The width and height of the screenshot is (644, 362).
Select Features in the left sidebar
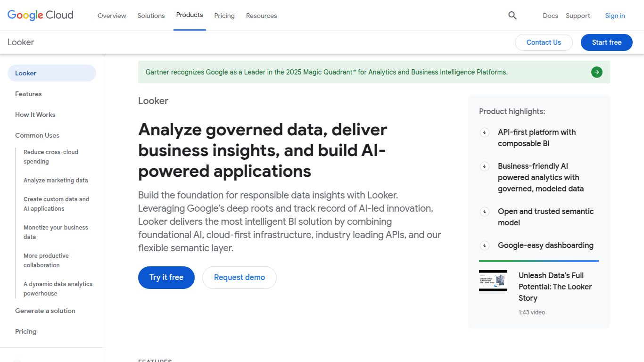pyautogui.click(x=28, y=94)
